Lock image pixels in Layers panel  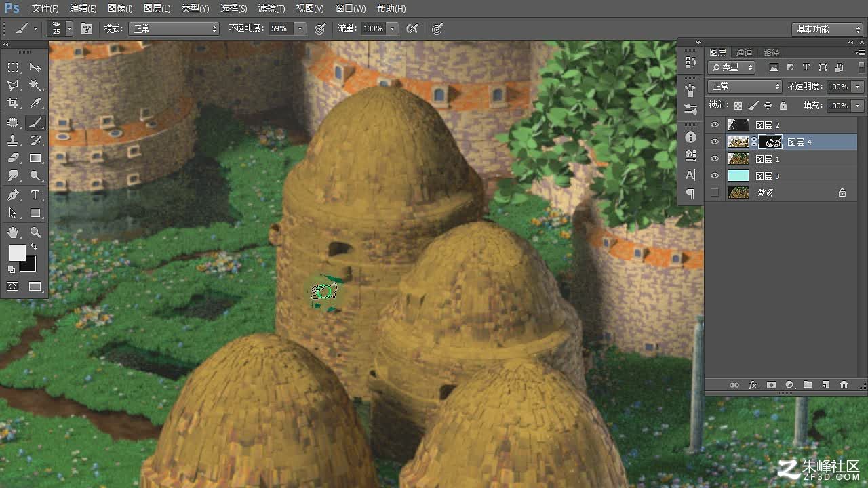point(753,106)
